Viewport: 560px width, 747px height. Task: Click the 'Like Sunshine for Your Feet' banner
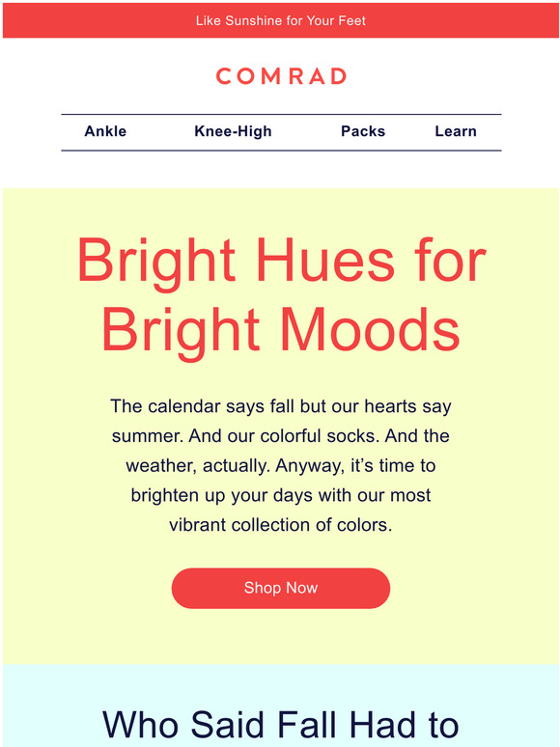coord(281,20)
